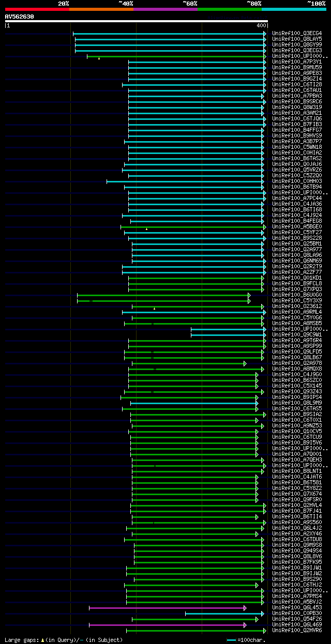This screenshot has height=644, width=331.
Task: Click the cyan alignment bar for C0PB30
Action: [x=224, y=614]
